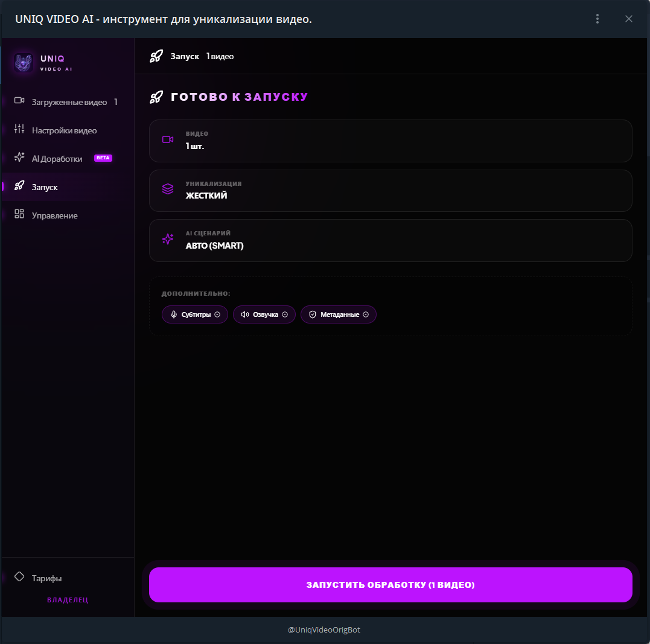Click the layers icon in Уникализация card
The image size is (650, 644).
pyautogui.click(x=168, y=190)
